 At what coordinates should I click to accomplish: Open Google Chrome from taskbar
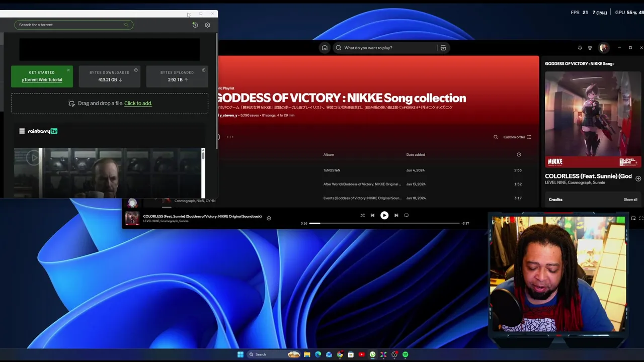click(340, 354)
